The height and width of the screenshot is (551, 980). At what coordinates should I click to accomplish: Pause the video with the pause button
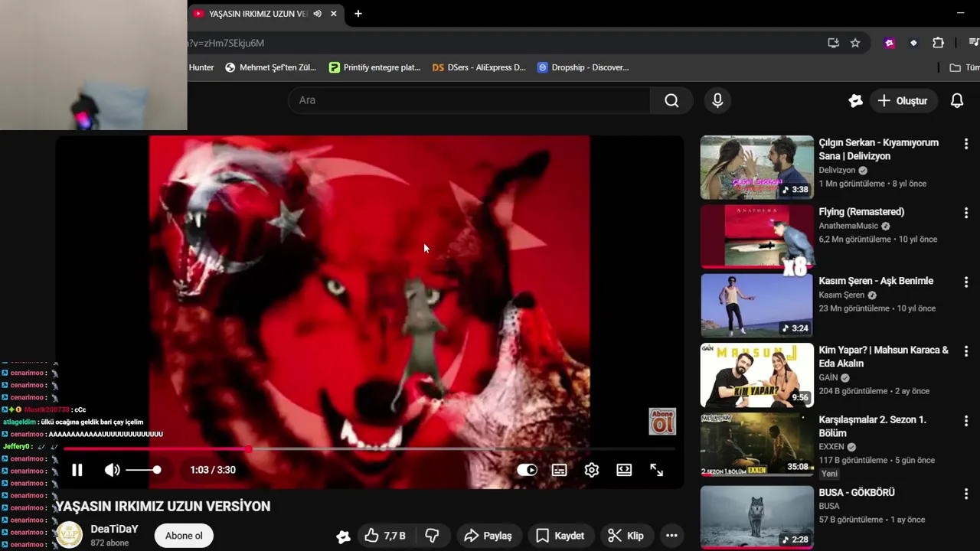pos(77,470)
